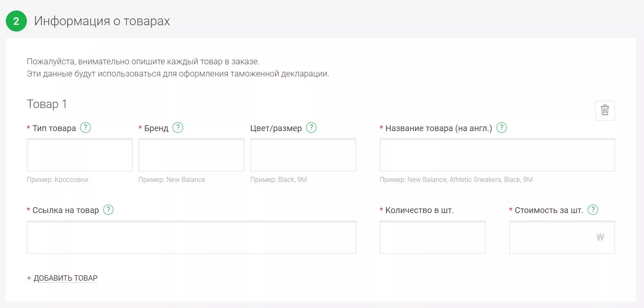Click the won currency symbol in price field
Image resolution: width=644 pixels, height=308 pixels.
point(600,237)
